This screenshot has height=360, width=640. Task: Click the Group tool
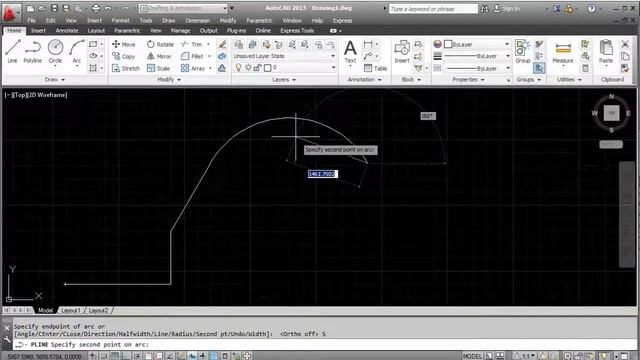tap(522, 51)
